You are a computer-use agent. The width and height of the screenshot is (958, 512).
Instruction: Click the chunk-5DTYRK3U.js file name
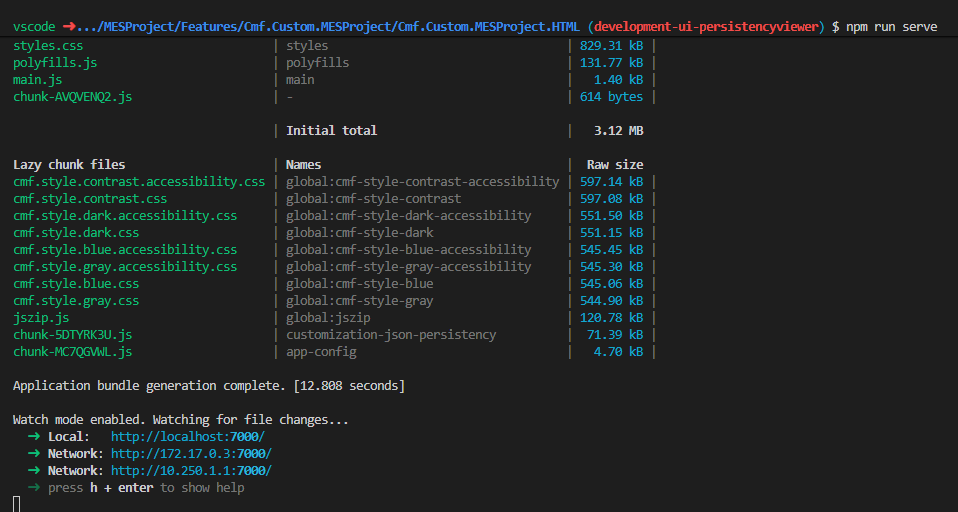72,335
